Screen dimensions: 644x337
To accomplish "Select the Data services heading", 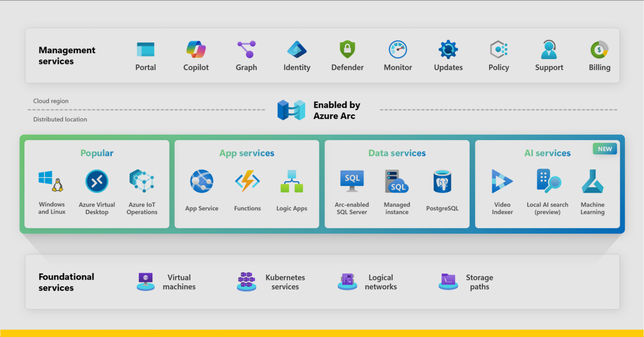I will point(397,153).
